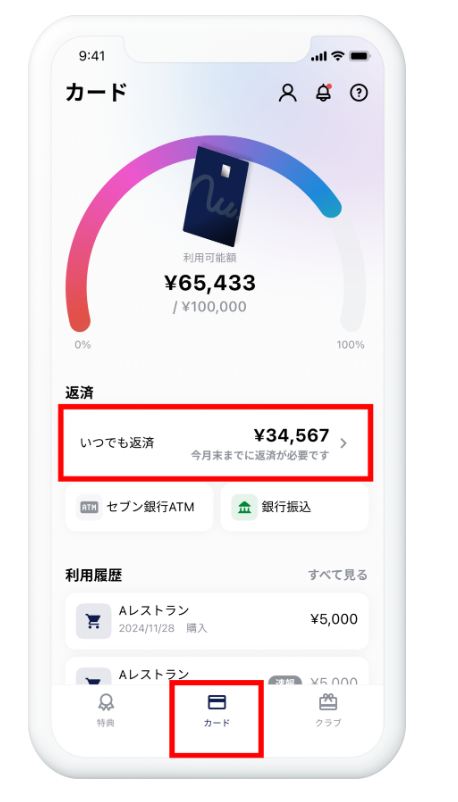Tap the 銀行振込 button
The width and height of the screenshot is (458, 802).
pos(294,507)
